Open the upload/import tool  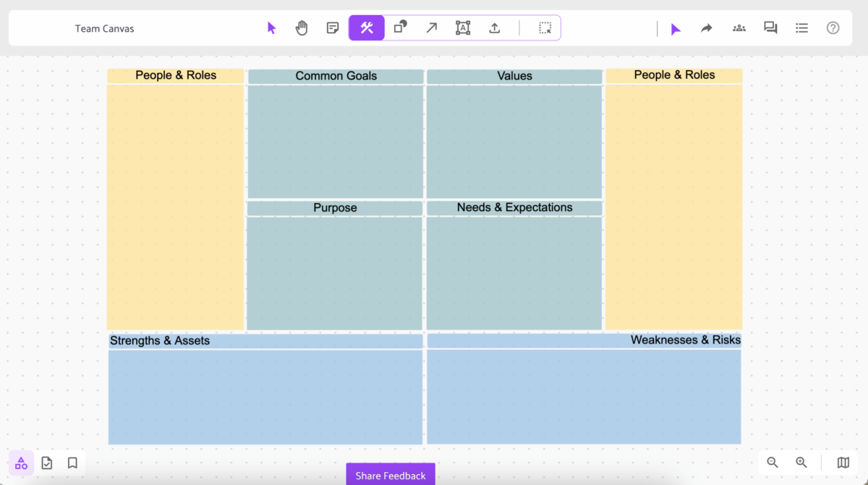pyautogui.click(x=495, y=27)
